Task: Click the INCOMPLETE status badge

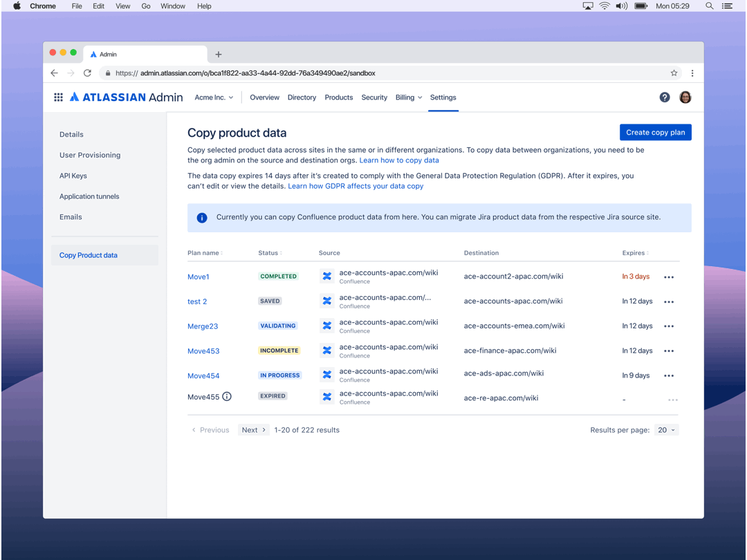Action: click(x=279, y=351)
